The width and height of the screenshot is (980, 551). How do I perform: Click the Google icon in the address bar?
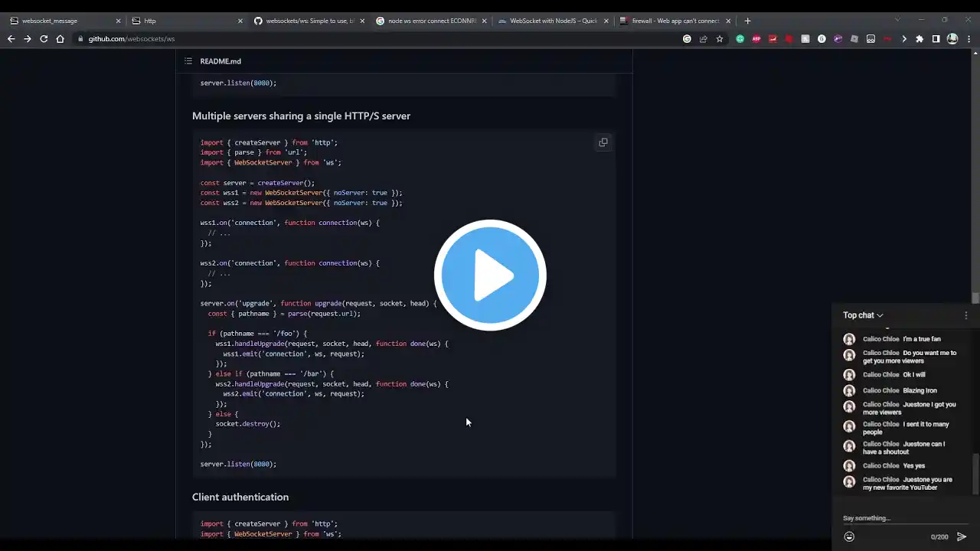pos(687,39)
